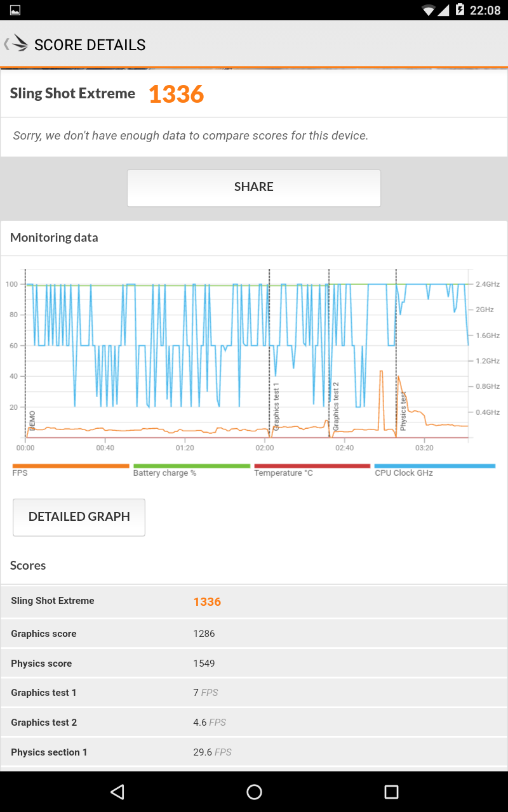The height and width of the screenshot is (812, 508).
Task: Open the DETAILED GRAPH view
Action: 79,517
